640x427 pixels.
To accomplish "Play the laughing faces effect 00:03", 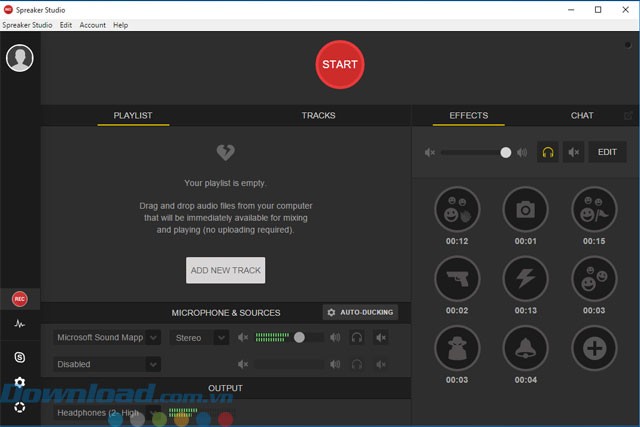I will (x=594, y=279).
